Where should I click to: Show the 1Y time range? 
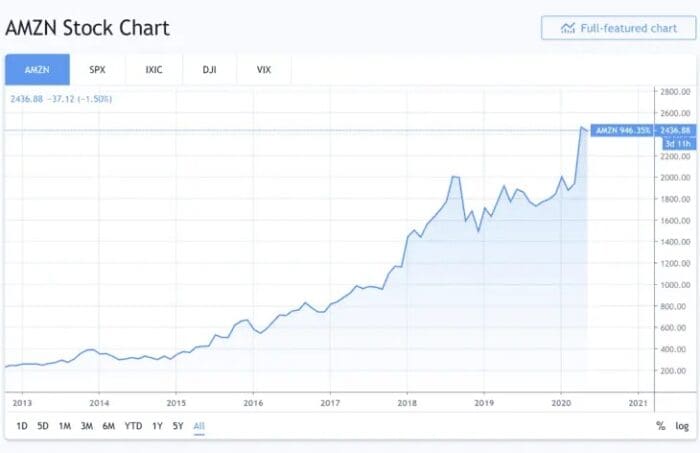(157, 426)
